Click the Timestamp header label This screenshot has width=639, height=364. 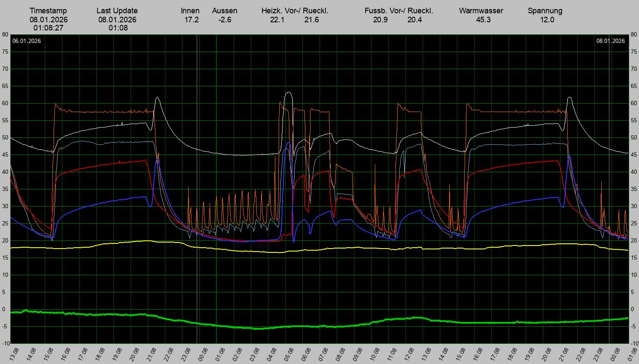[48, 11]
